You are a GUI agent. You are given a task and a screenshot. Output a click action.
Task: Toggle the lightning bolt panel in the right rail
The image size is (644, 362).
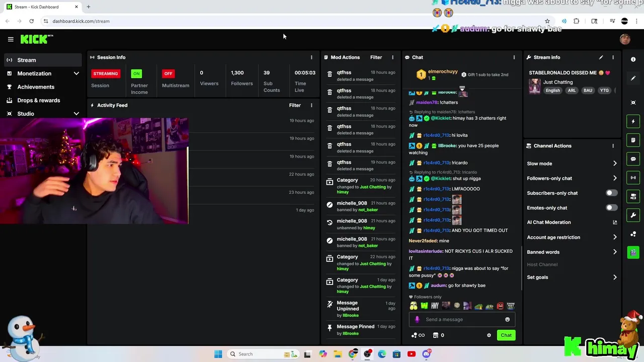click(633, 121)
